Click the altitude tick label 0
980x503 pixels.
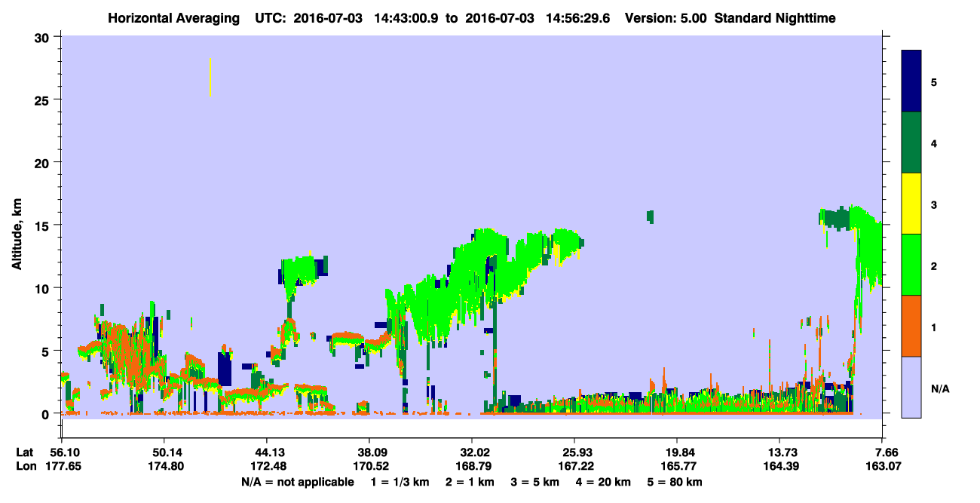coord(47,414)
